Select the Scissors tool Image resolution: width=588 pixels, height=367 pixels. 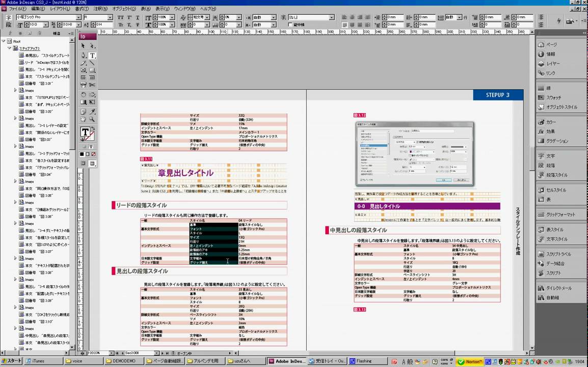(x=92, y=85)
